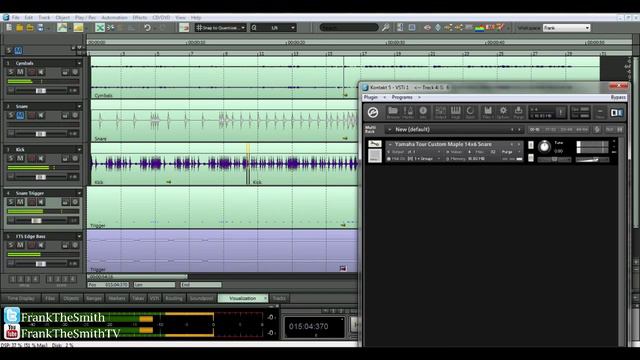Open Kontakt Quick-Load icon

click(x=470, y=112)
